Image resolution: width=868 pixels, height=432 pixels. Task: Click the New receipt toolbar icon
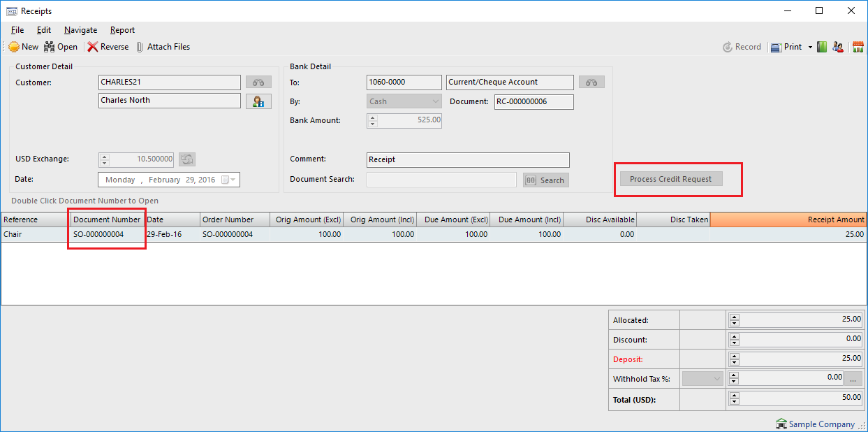pyautogui.click(x=14, y=47)
